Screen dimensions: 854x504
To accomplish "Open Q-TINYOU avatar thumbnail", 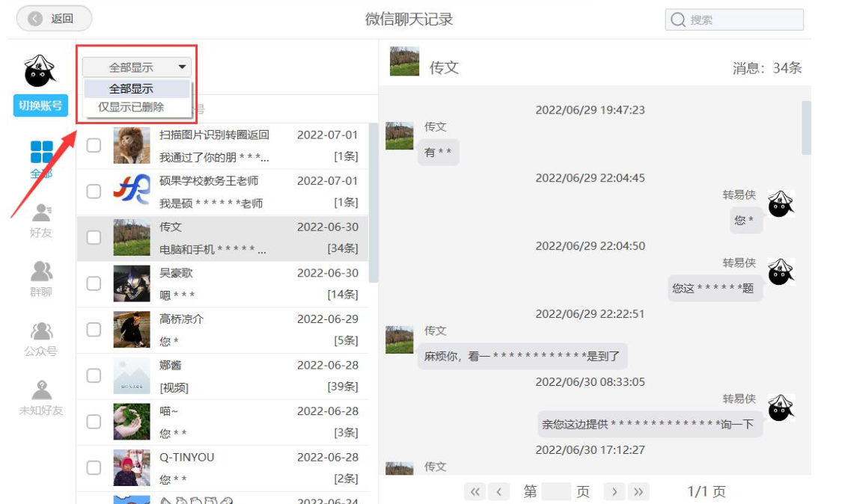I will (131, 467).
